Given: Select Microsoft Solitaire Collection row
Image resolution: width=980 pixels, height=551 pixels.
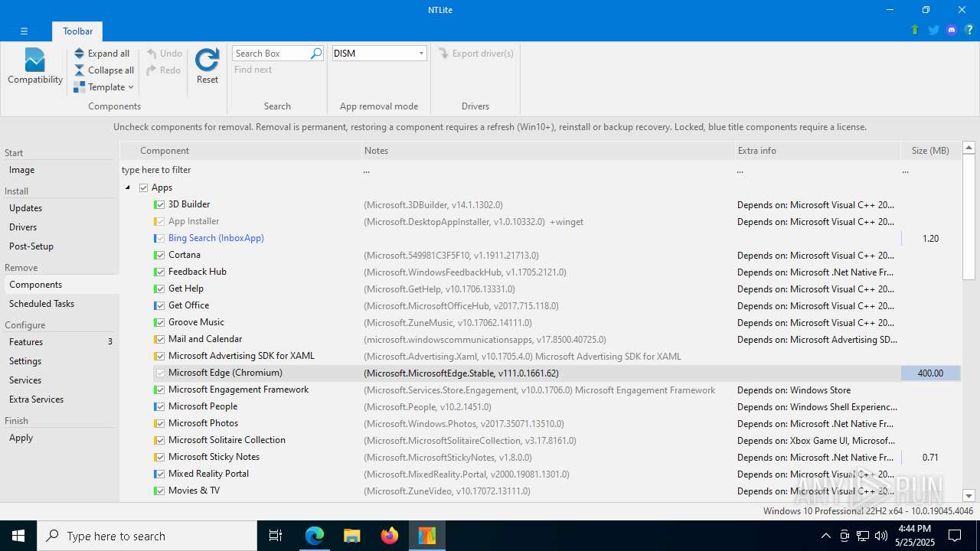Looking at the screenshot, I should [x=540, y=440].
